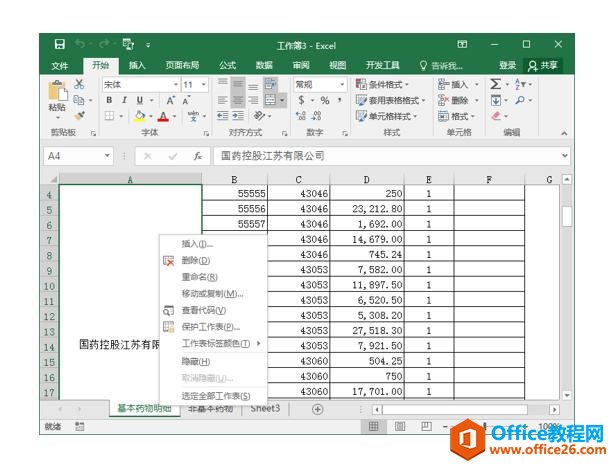The height and width of the screenshot is (467, 613).
Task: Click the Cut scissors icon
Action: coord(79,84)
